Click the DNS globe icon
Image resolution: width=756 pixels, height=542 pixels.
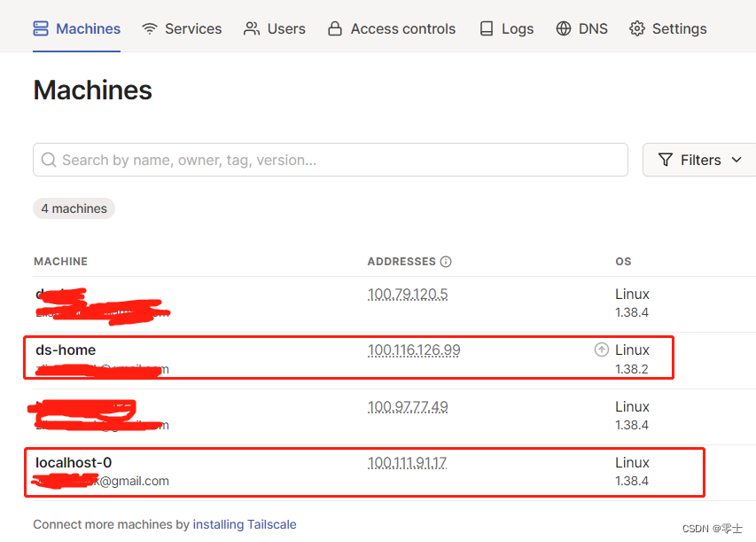[563, 28]
